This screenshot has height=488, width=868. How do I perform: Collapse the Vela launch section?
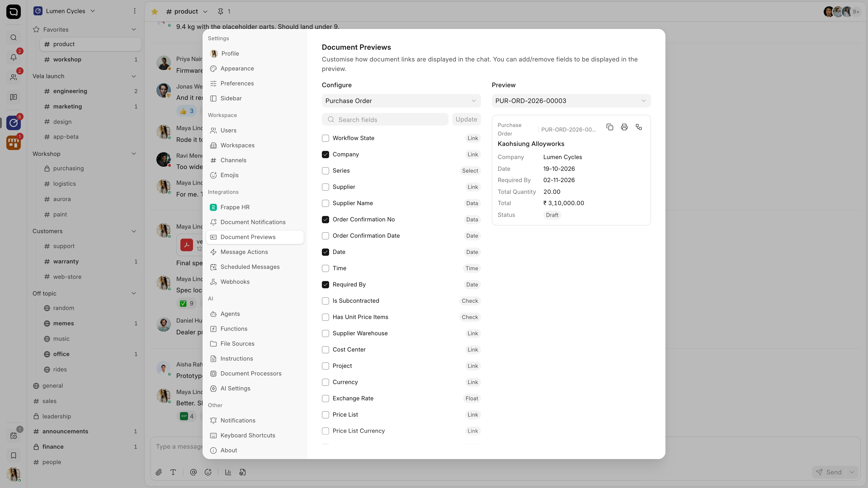[134, 76]
